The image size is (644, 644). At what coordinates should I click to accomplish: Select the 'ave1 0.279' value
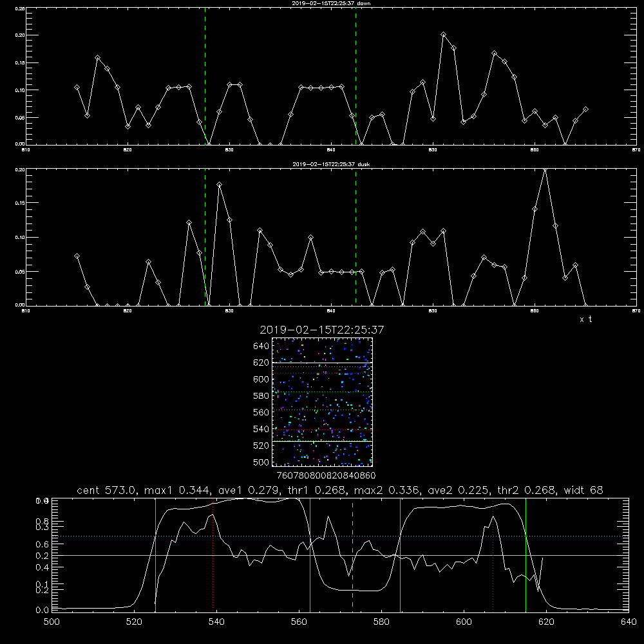pyautogui.click(x=249, y=490)
